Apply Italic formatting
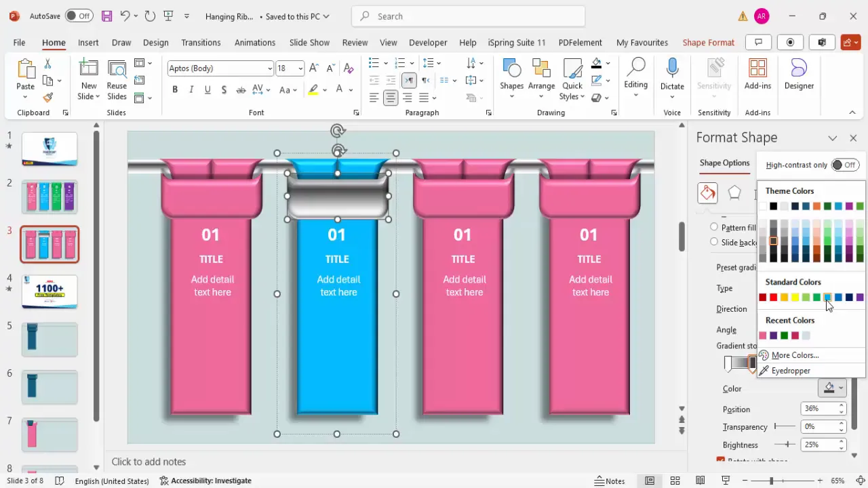Image resolution: width=868 pixels, height=488 pixels. [191, 89]
